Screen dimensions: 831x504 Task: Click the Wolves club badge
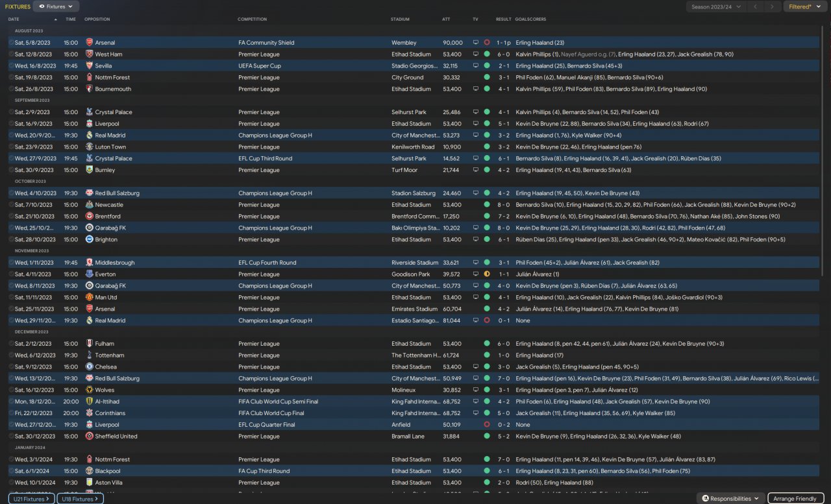tap(89, 390)
